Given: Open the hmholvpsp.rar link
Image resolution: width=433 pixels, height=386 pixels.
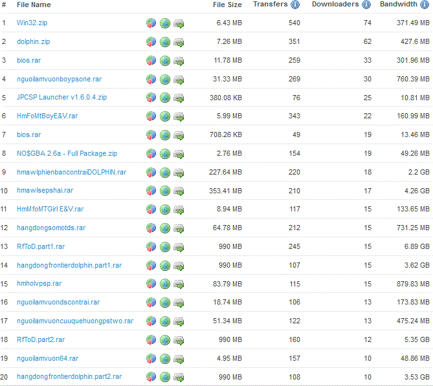Looking at the screenshot, I should pos(39,284).
